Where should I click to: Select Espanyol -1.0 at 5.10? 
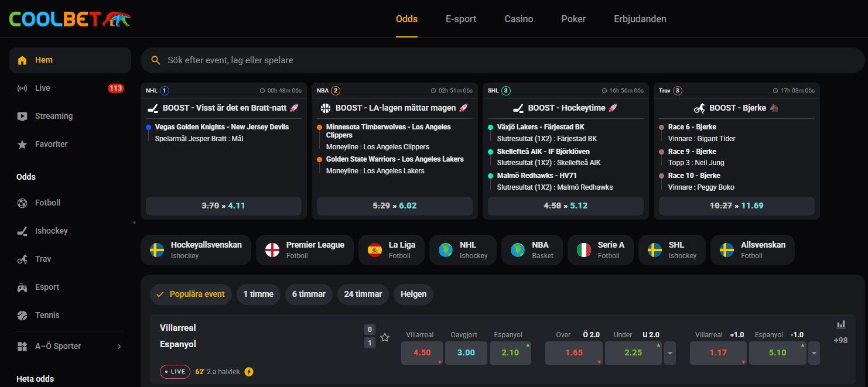(777, 352)
